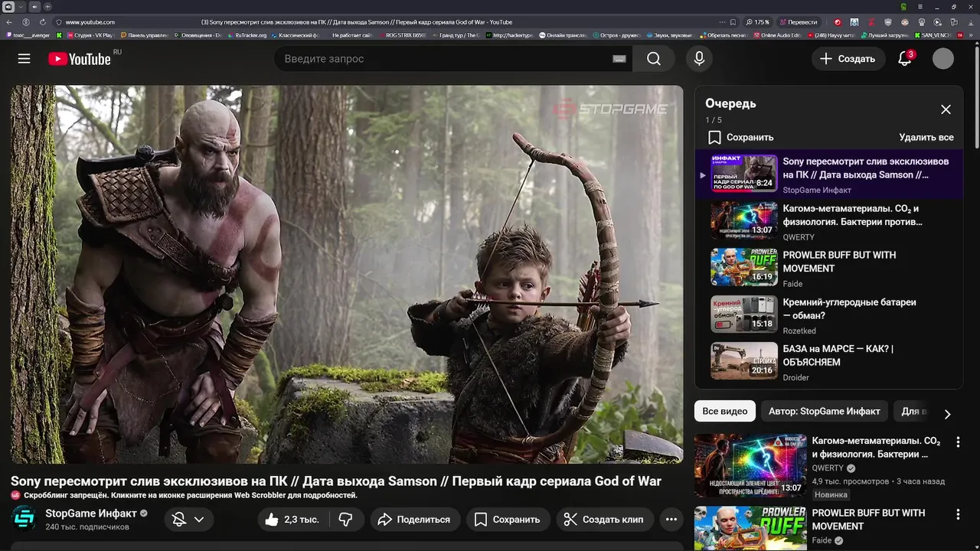Play queue item 'PROWLER BUFF BUT WITH MOVEMENT'
Image resolution: width=980 pixels, height=551 pixels.
(829, 268)
